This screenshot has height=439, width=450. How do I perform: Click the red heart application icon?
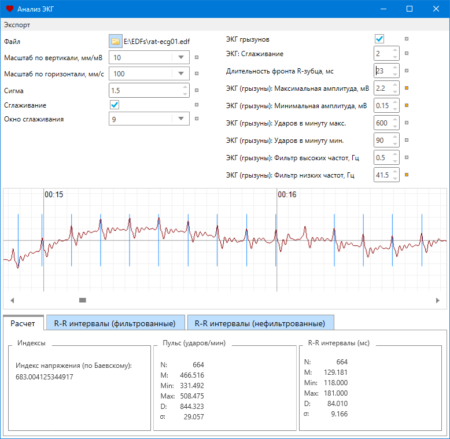coord(9,9)
